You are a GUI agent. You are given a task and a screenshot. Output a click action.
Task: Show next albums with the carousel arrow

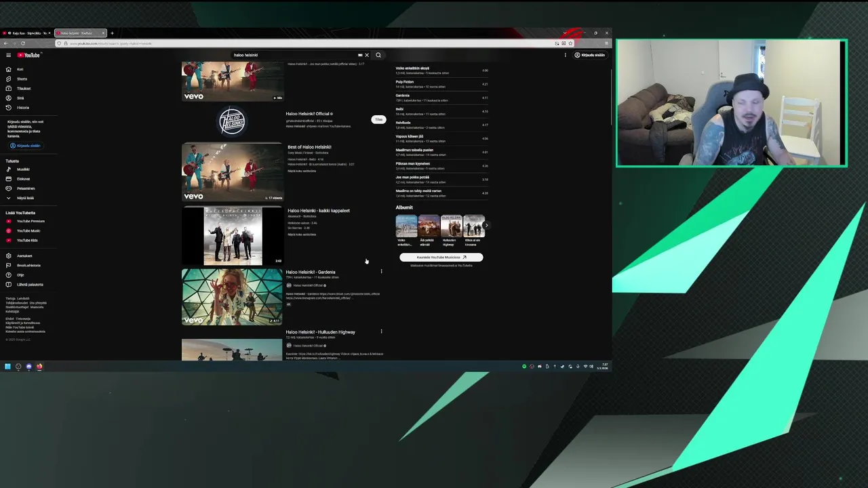[x=486, y=226]
